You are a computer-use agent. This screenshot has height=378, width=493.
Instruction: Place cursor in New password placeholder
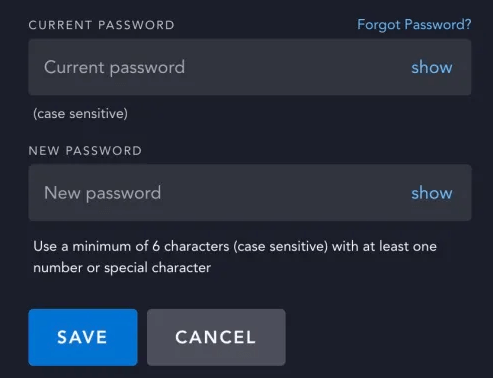tap(102, 193)
